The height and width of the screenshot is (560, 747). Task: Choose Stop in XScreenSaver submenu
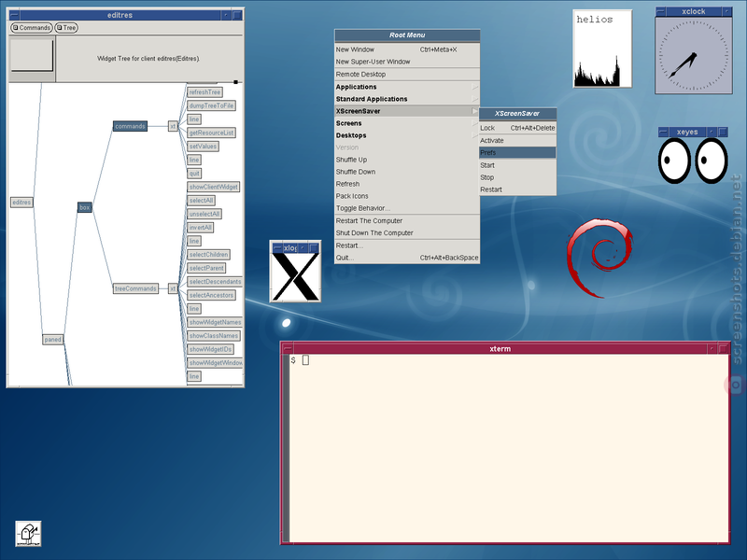[517, 177]
